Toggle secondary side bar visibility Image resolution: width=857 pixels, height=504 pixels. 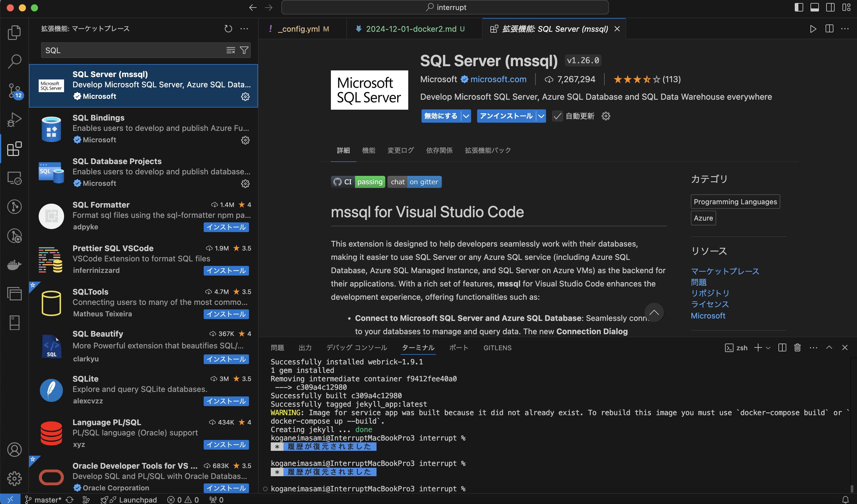pyautogui.click(x=830, y=8)
